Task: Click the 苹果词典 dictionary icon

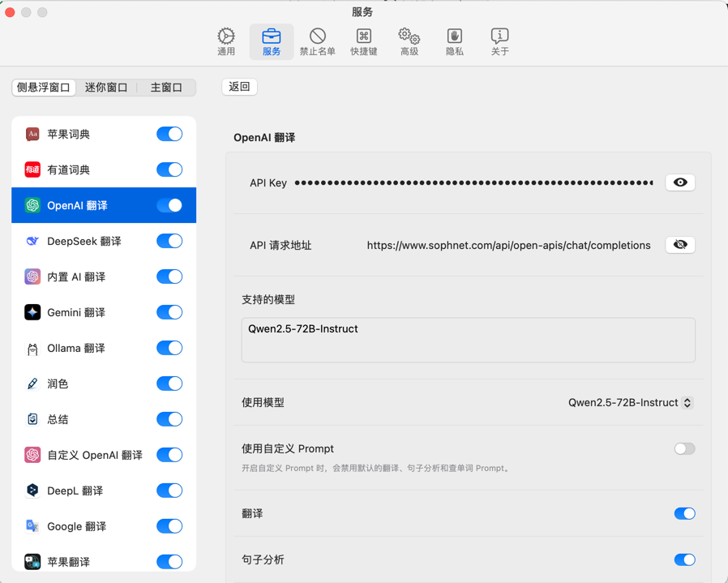Action: pyautogui.click(x=32, y=135)
